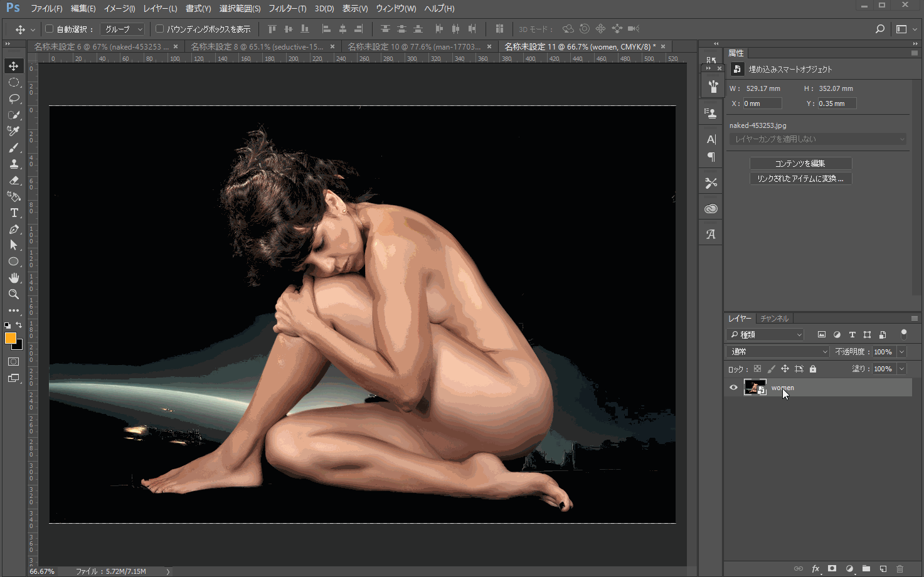Select the Eraser tool

point(14,180)
